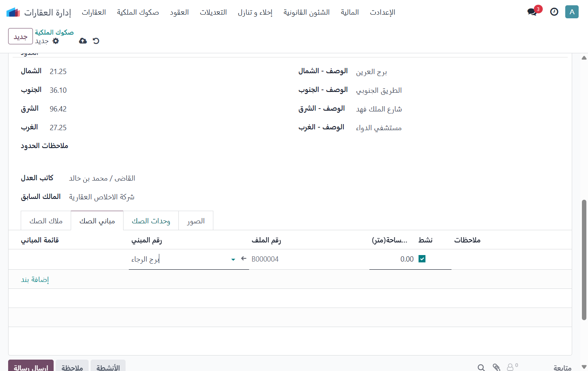Click the صكوك الملكية breadcrumb link
Screen dimensions: 588x371
click(x=54, y=32)
